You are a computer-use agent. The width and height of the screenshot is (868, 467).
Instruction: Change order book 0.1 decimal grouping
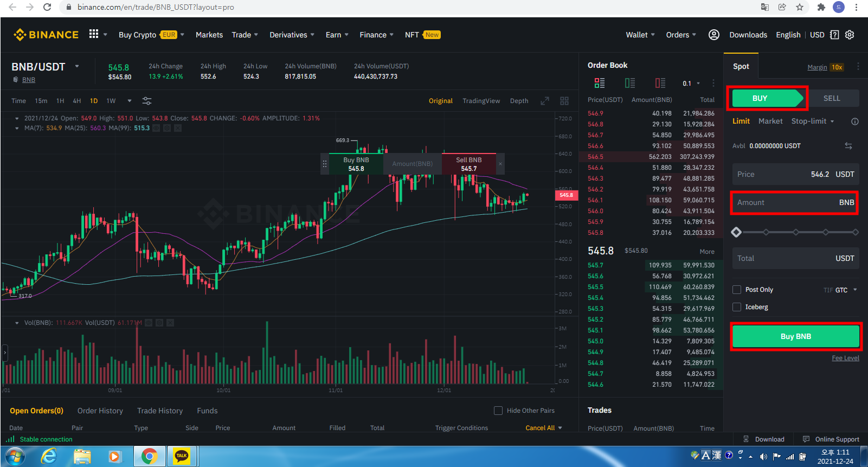[691, 84]
